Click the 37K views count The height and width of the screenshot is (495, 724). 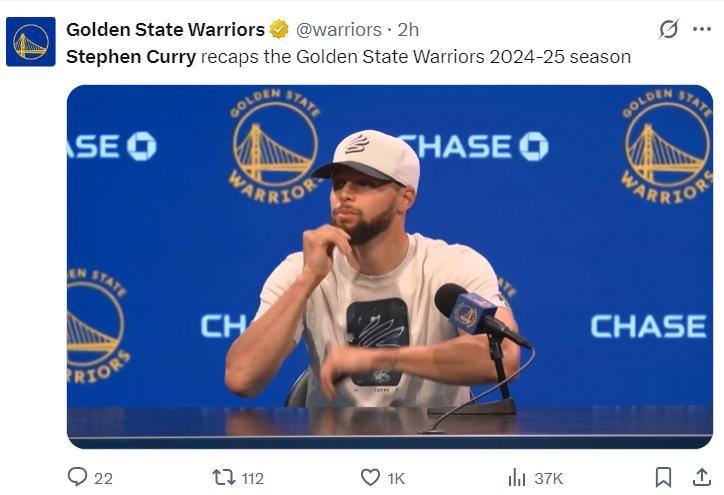tap(549, 478)
